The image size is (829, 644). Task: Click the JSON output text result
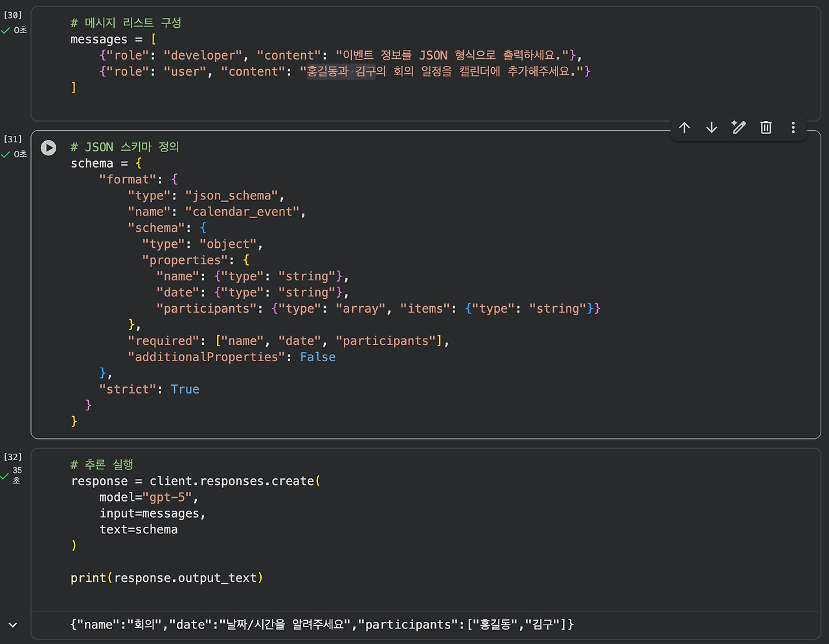[x=323, y=625]
